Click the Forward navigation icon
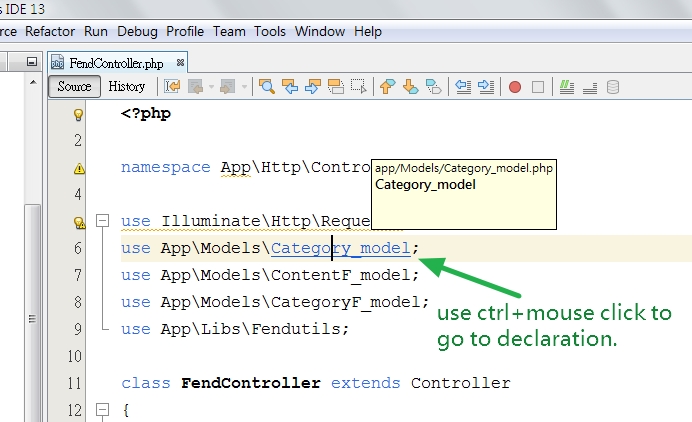Screen dimensions: 692x422 (x=227, y=87)
